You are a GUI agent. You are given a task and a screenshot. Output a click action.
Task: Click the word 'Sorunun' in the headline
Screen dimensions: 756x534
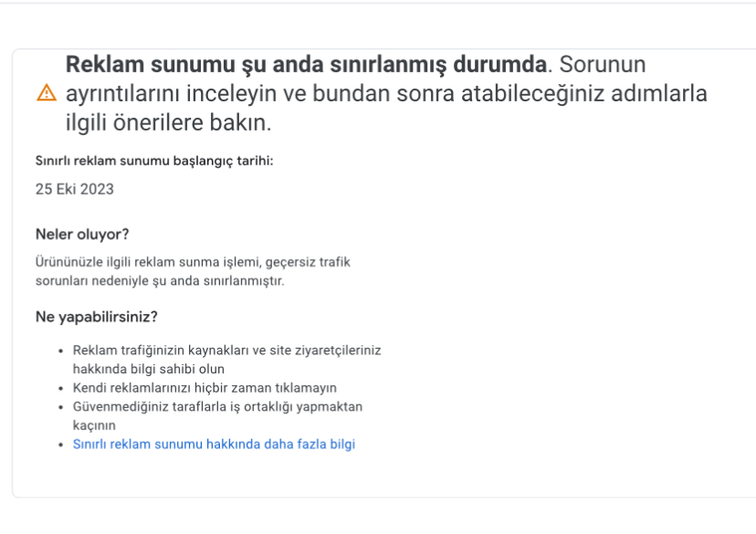pos(603,64)
